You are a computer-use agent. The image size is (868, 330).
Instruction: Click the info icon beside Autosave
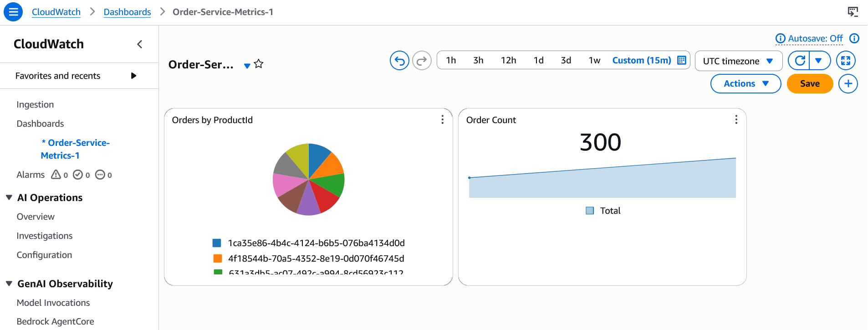[781, 39]
